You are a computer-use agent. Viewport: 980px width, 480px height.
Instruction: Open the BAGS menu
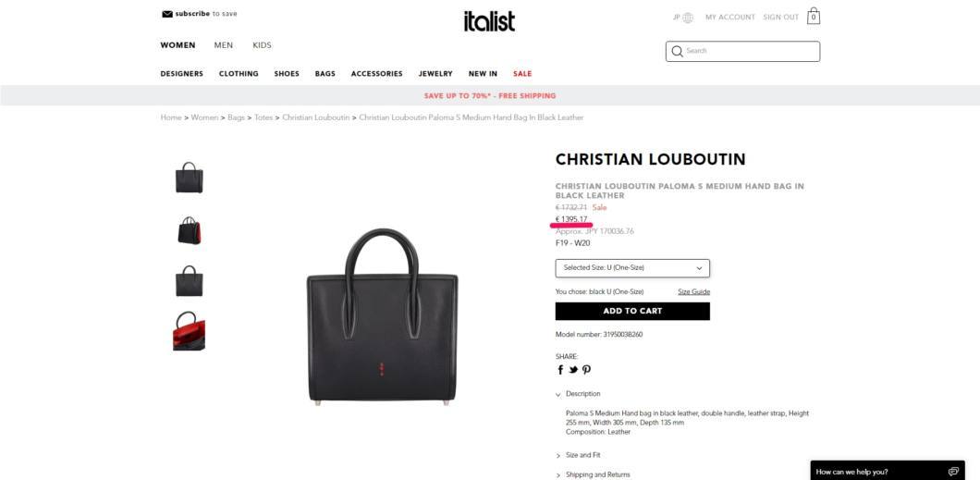coord(325,74)
